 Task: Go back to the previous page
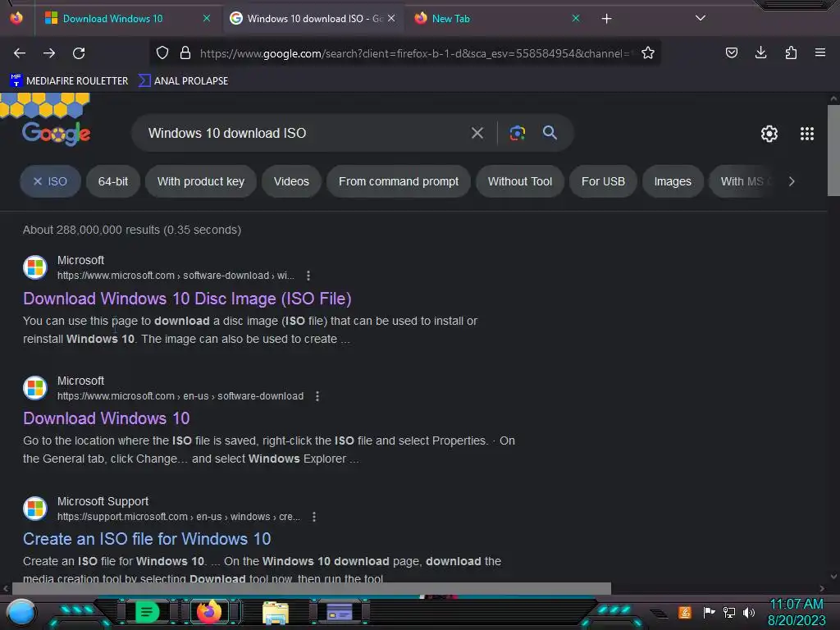pyautogui.click(x=20, y=53)
